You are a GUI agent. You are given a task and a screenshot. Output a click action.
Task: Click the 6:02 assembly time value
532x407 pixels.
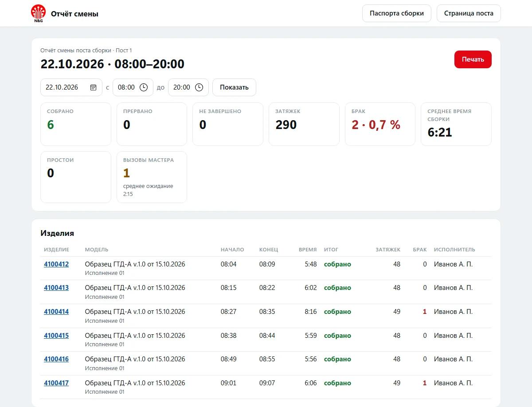(311, 288)
